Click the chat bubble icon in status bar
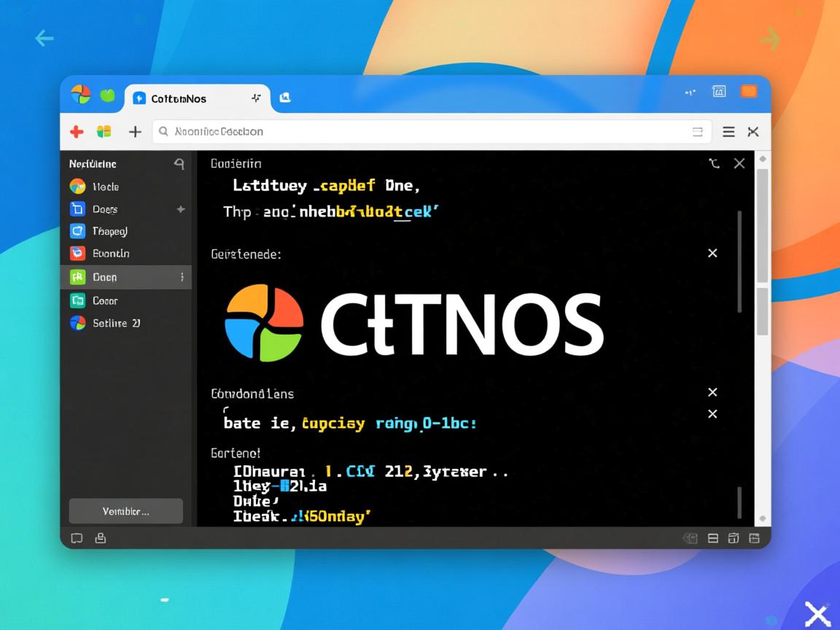Screen dimensions: 840x630 coord(77,538)
